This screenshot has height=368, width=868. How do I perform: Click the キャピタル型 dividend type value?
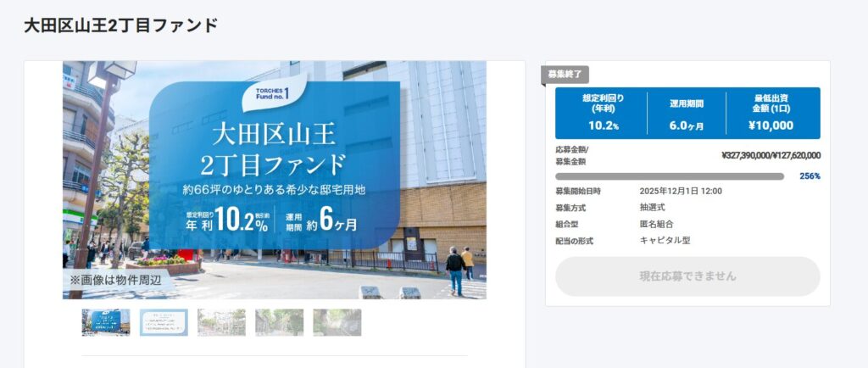pyautogui.click(x=665, y=241)
